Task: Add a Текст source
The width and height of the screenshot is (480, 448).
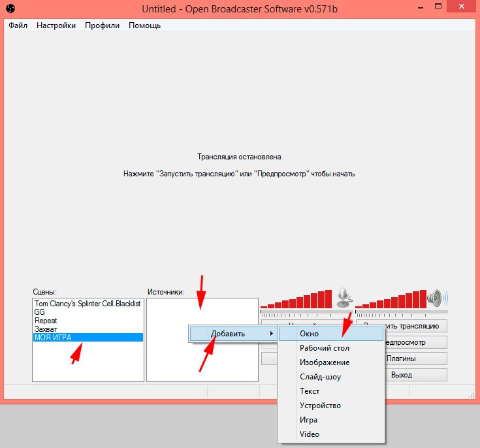Action: 331,391
